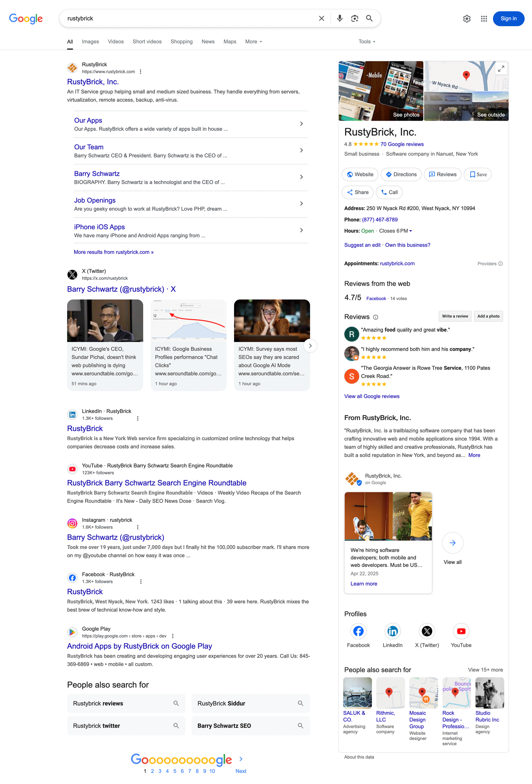Open options dots next to Google Play result

(173, 636)
